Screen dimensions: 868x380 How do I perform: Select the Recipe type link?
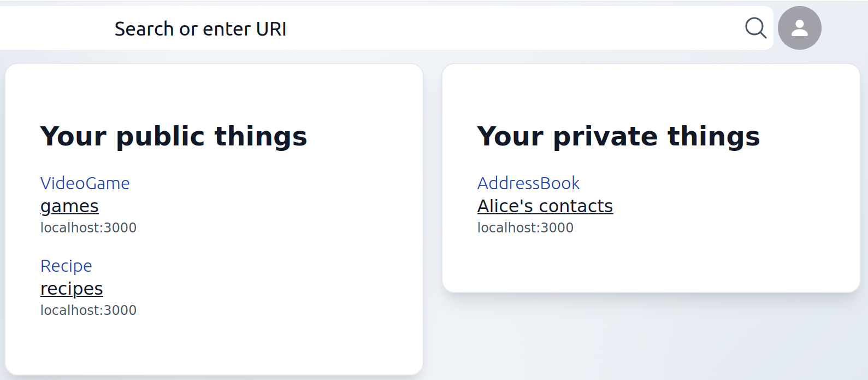pos(66,266)
